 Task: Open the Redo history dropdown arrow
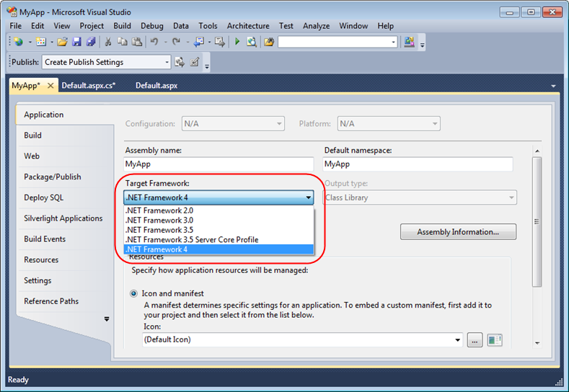(x=188, y=43)
